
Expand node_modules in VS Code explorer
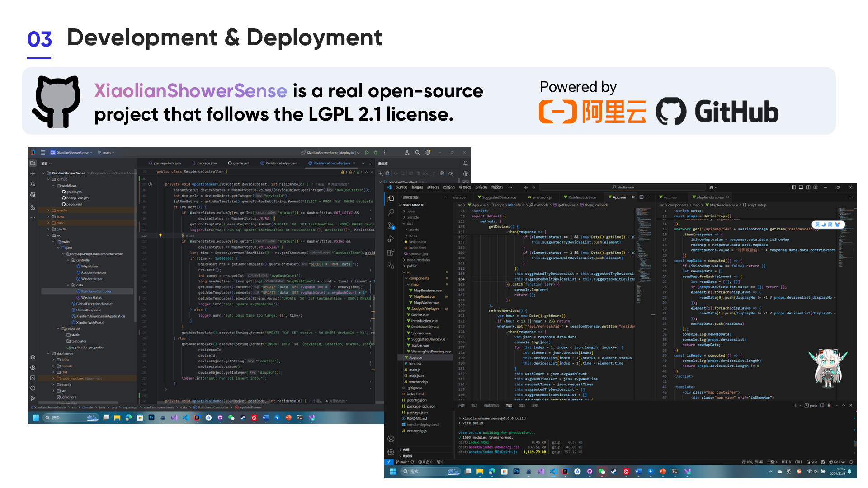click(x=404, y=260)
